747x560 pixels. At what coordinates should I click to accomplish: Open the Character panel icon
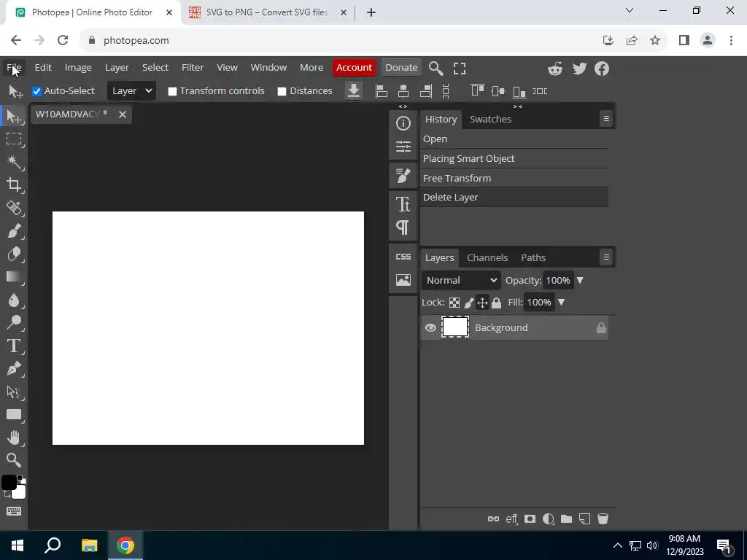(x=403, y=204)
